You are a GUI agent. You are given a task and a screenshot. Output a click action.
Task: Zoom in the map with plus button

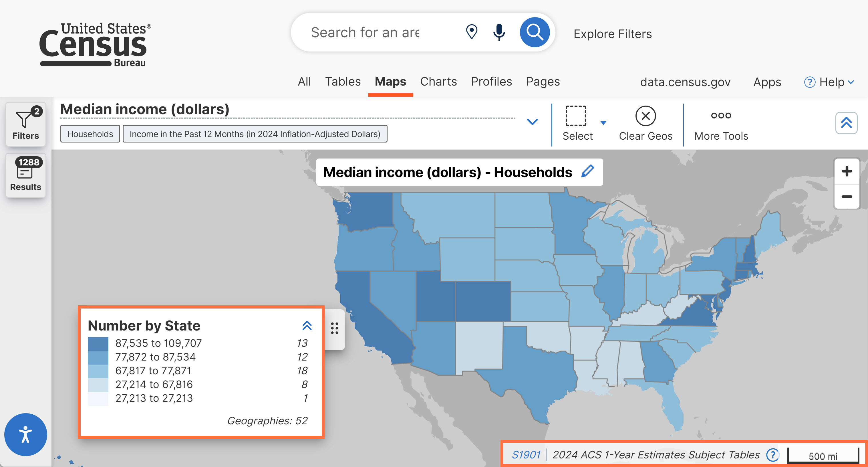click(847, 171)
